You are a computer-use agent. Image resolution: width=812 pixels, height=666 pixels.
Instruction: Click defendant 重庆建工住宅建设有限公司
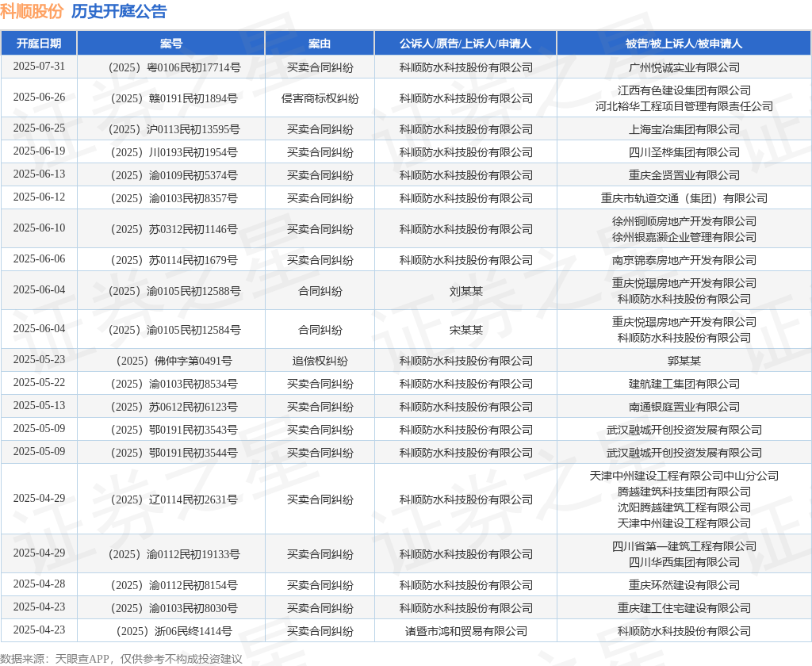click(x=684, y=608)
